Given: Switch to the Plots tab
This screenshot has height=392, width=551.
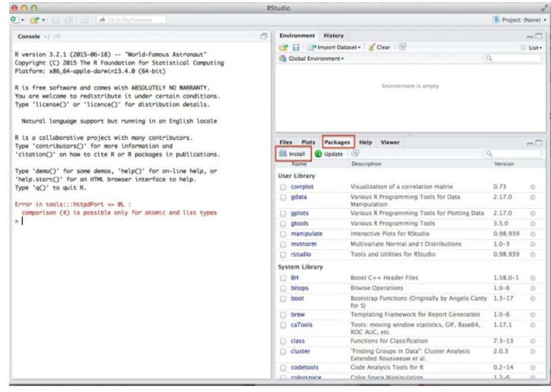Looking at the screenshot, I should pos(308,143).
